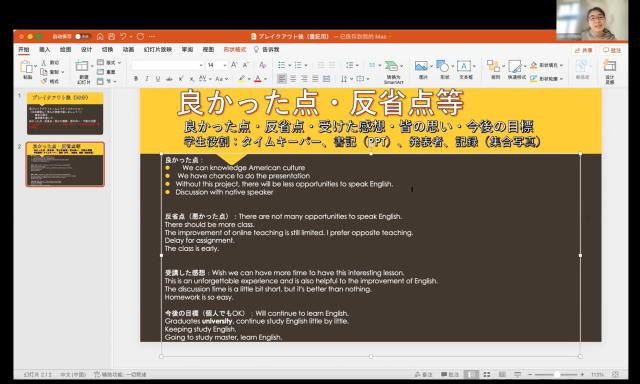
Task: Toggle underline formatting
Action: [x=158, y=79]
